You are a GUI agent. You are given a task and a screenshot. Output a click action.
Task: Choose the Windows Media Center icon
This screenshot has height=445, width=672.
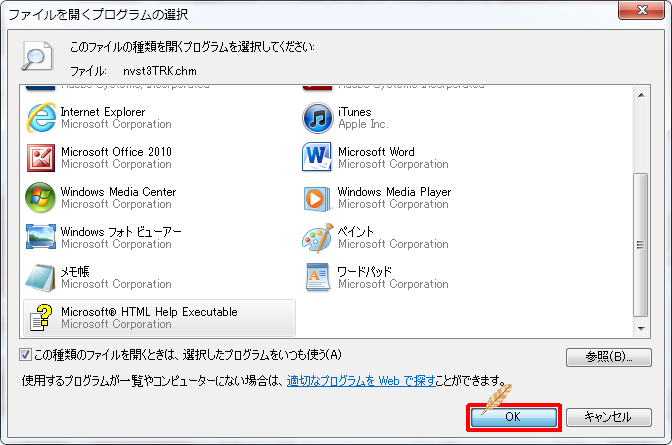40,198
